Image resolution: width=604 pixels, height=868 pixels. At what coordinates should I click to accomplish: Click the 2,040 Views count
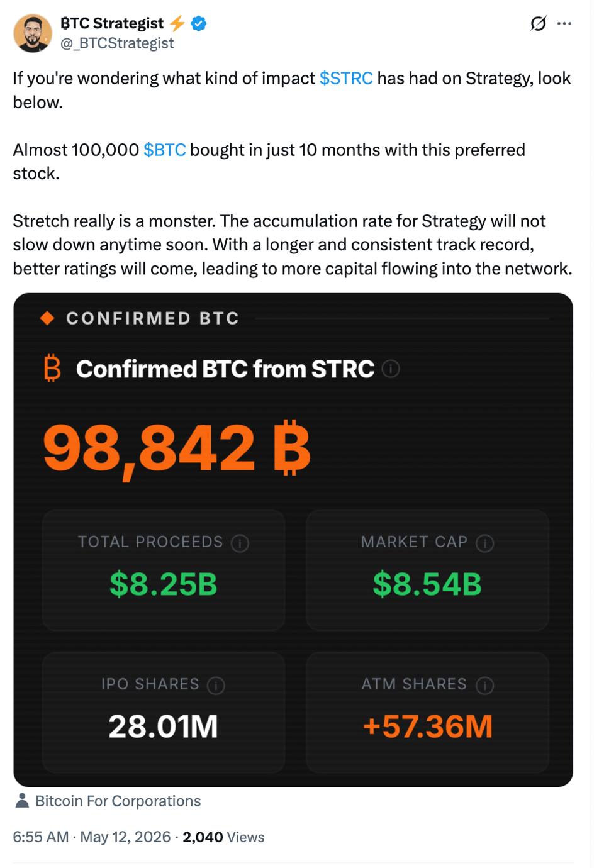point(223,837)
